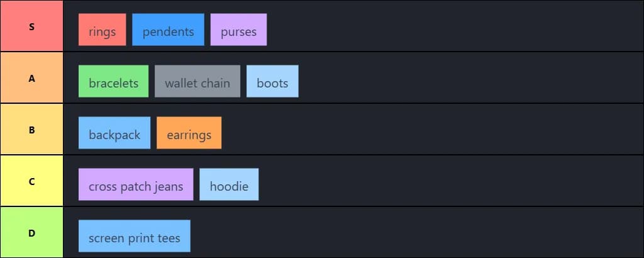Select the light blue 'boots' item
The width and height of the screenshot is (644, 258).
click(272, 81)
